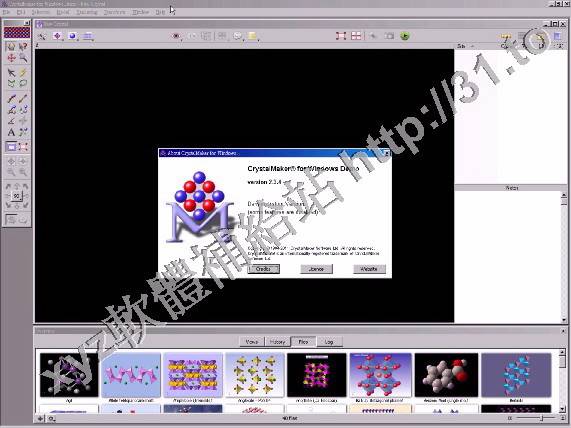Select the highlighted Screen tool in palette
571x428 pixels.
click(11, 147)
